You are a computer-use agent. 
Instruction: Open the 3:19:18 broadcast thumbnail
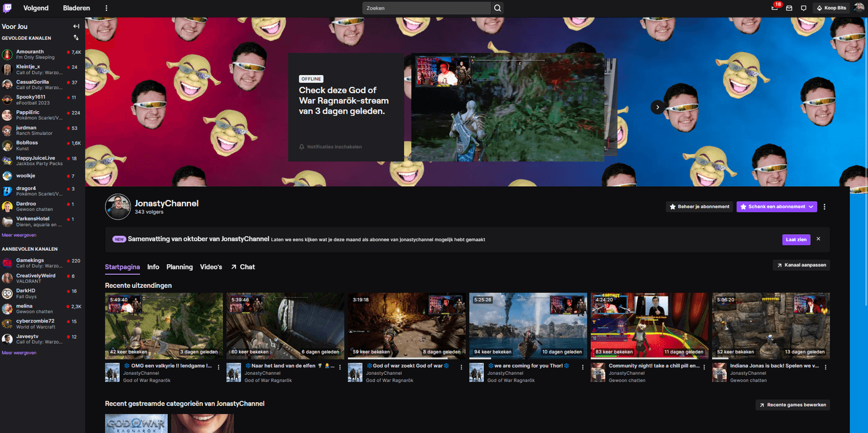(406, 326)
